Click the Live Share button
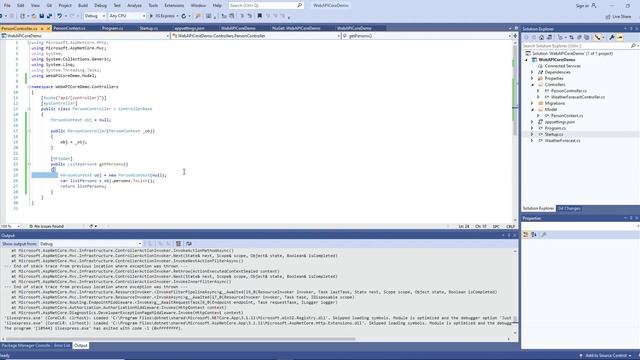 click(618, 17)
